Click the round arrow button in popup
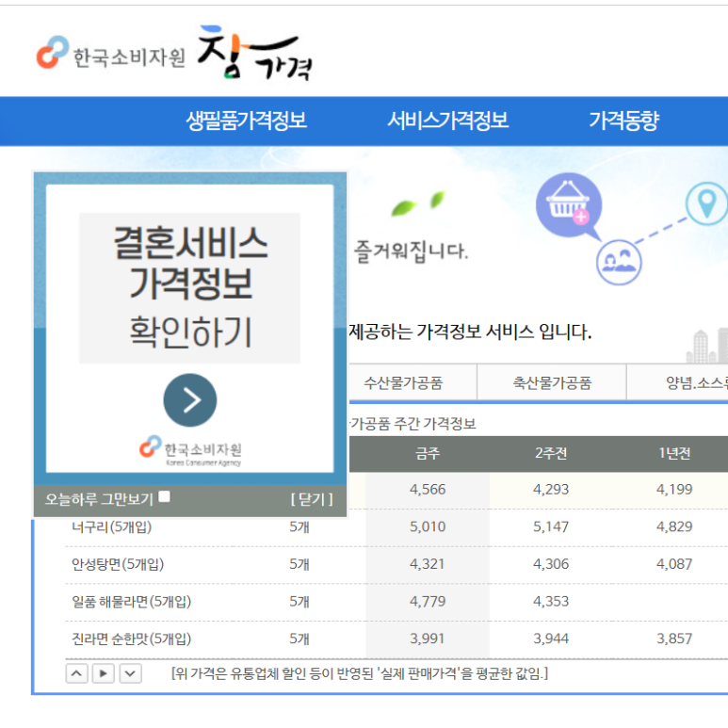728x728 pixels. 190,400
